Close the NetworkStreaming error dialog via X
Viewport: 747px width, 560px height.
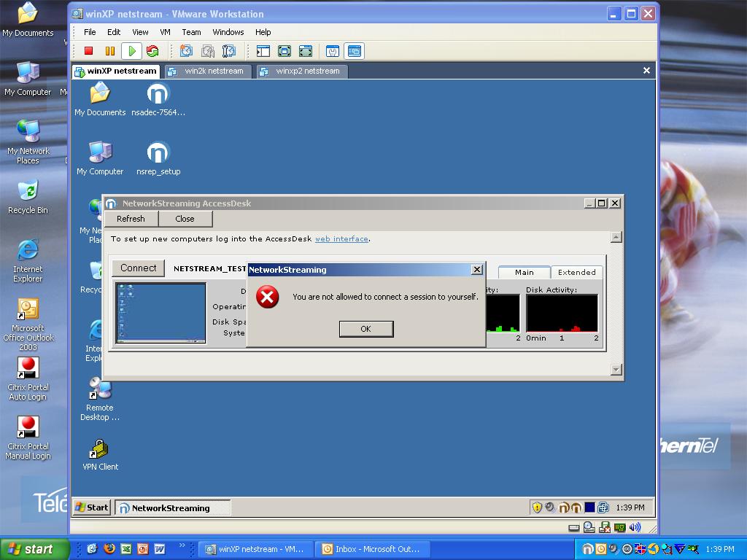476,270
